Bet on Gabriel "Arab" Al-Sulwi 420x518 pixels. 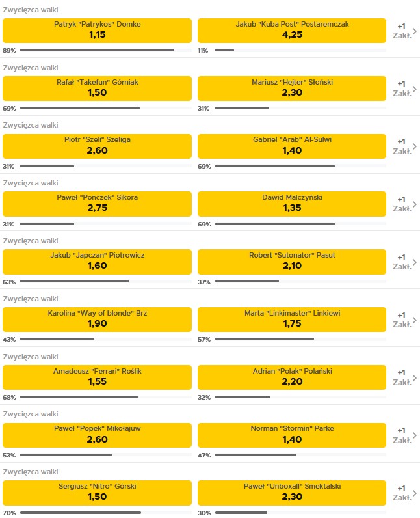292,145
